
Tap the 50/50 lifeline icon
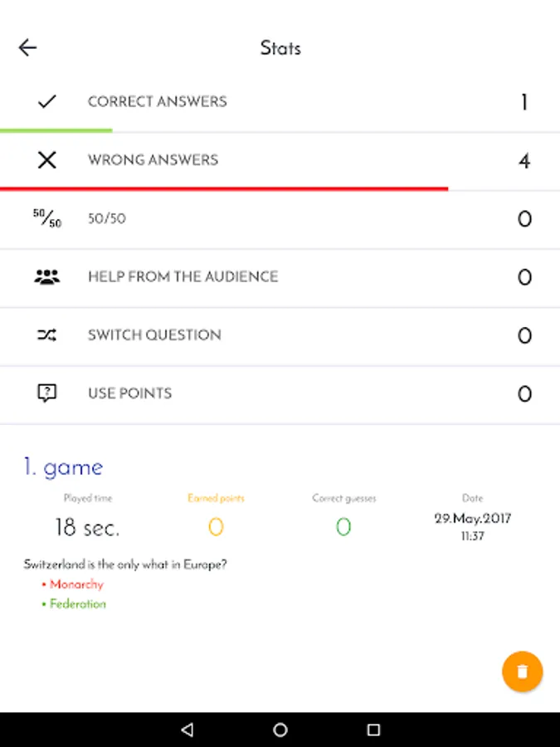click(47, 219)
